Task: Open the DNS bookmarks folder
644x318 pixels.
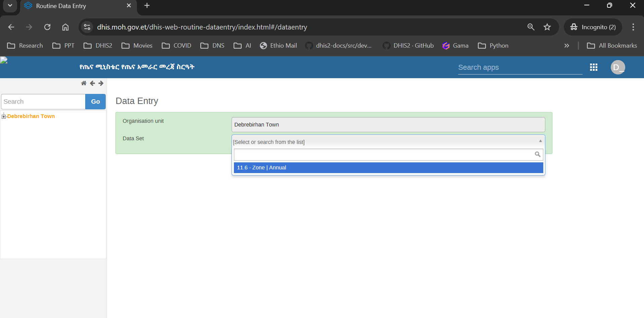Action: coord(212,46)
